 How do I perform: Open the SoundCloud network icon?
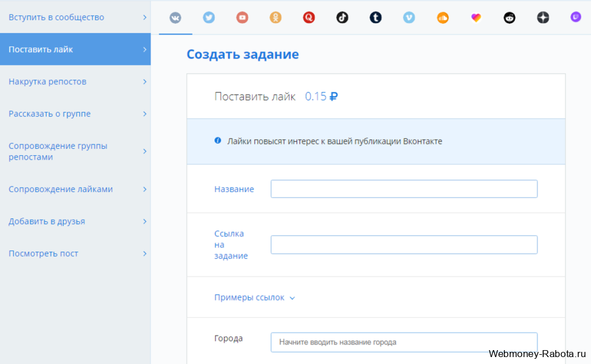pyautogui.click(x=443, y=17)
